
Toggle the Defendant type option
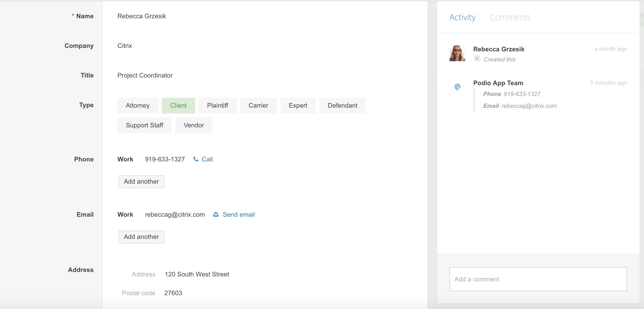pyautogui.click(x=342, y=105)
